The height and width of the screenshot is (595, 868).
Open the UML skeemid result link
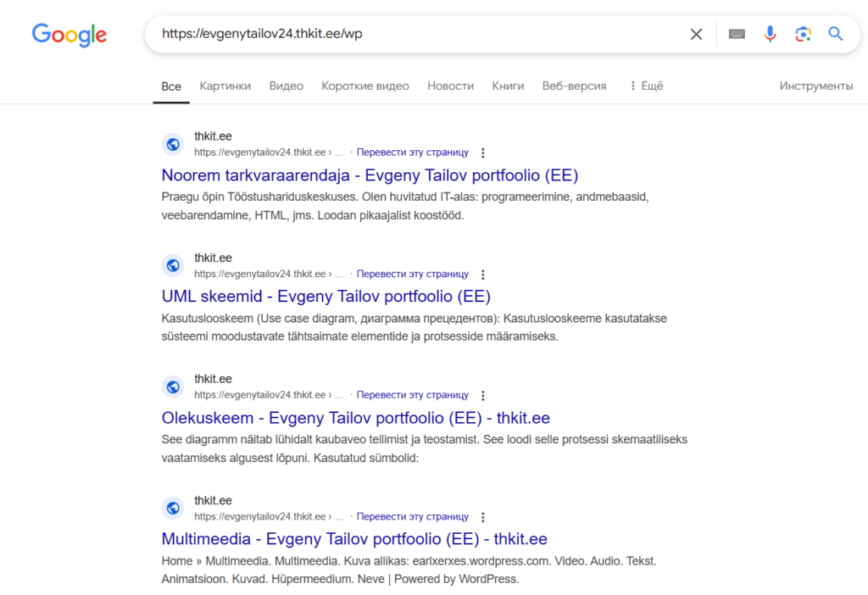tap(325, 297)
